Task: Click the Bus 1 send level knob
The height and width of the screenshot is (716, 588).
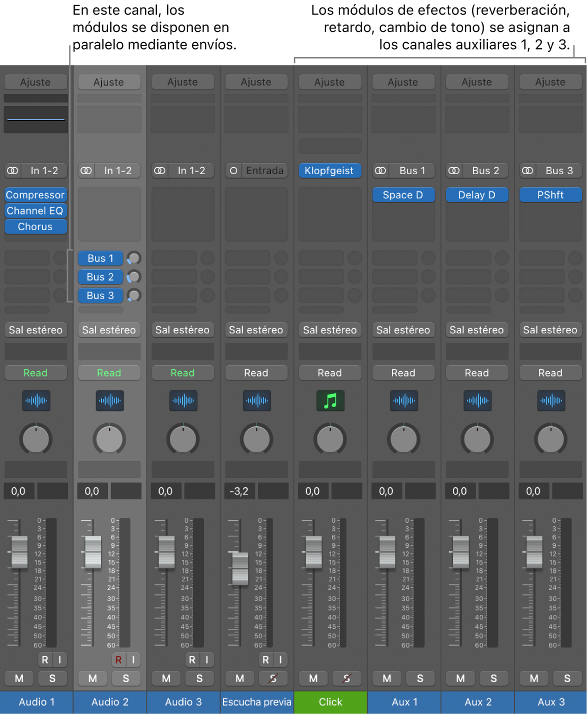Action: coord(133,258)
